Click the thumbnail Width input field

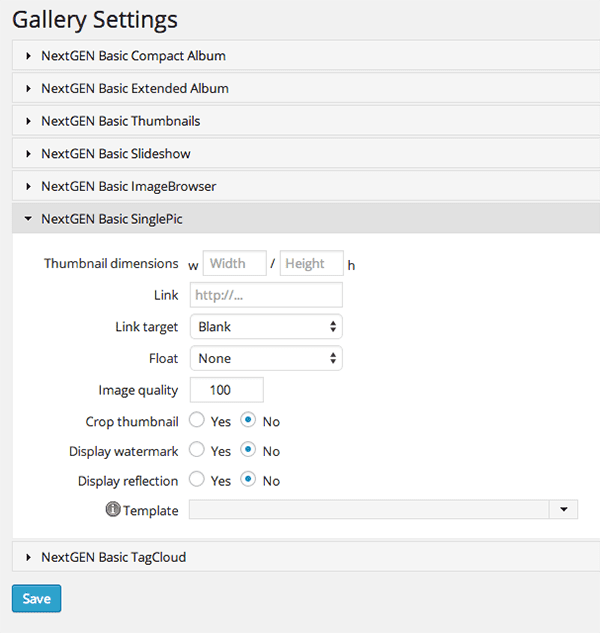[235, 263]
